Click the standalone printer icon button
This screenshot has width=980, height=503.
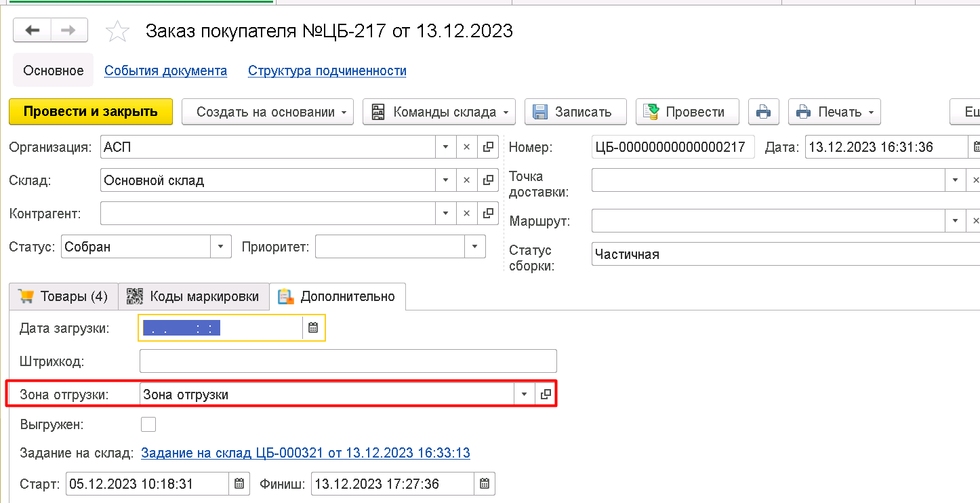(764, 112)
